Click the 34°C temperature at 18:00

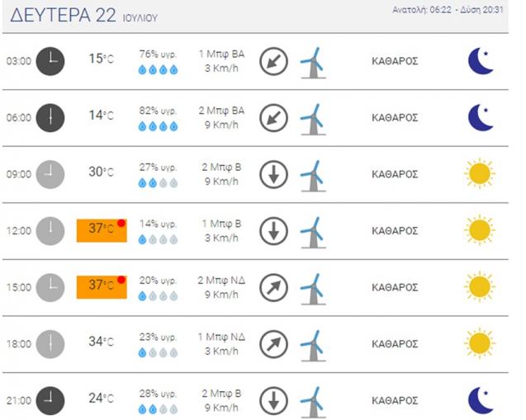click(101, 342)
